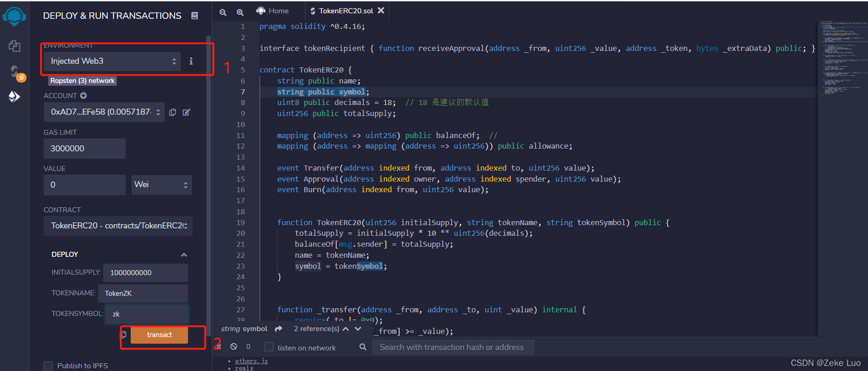This screenshot has width=868, height=371.
Task: Click the code minimap overview
Action: (843, 60)
